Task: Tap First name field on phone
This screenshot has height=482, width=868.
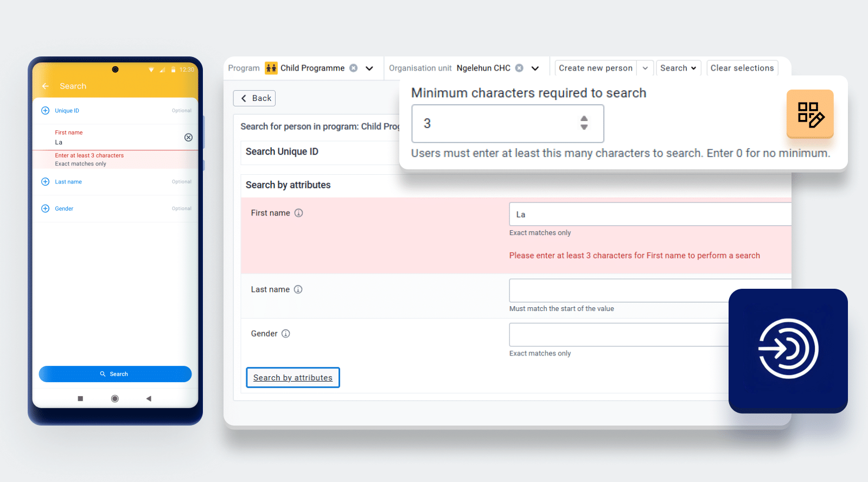Action: [x=115, y=137]
